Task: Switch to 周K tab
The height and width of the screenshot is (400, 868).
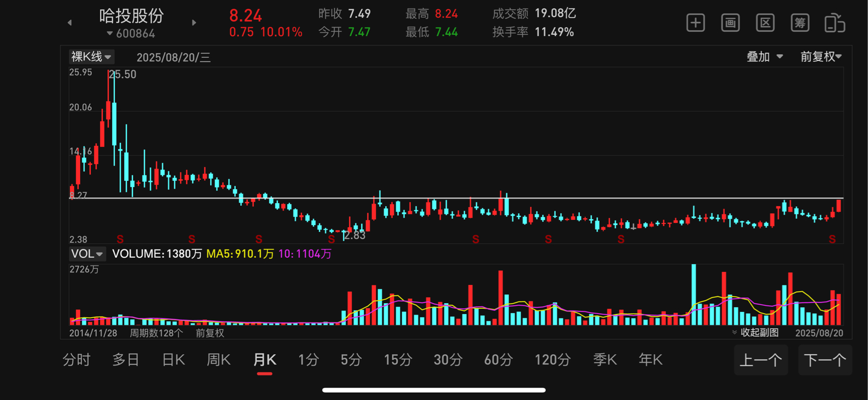Action: pyautogui.click(x=219, y=360)
